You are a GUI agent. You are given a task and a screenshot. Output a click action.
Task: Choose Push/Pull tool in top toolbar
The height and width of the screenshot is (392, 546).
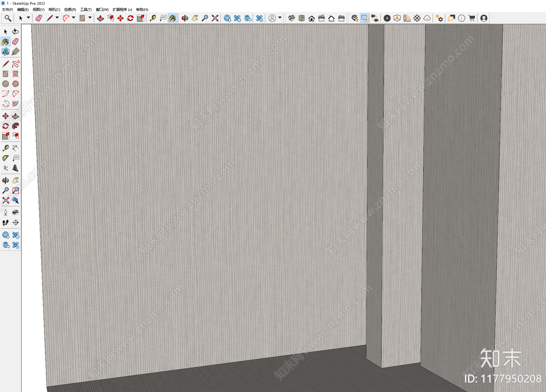tap(100, 18)
